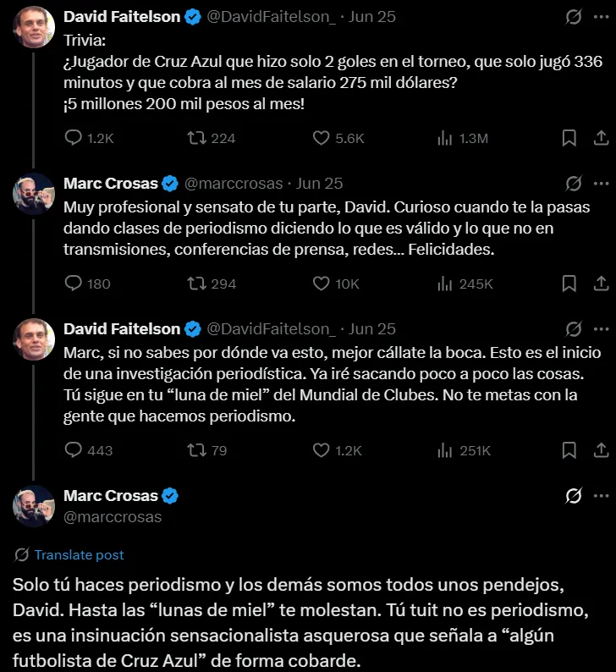Bookmark Faitelson's 'investigación periodística' reply
The width and height of the screenshot is (616, 672).
[x=569, y=450]
